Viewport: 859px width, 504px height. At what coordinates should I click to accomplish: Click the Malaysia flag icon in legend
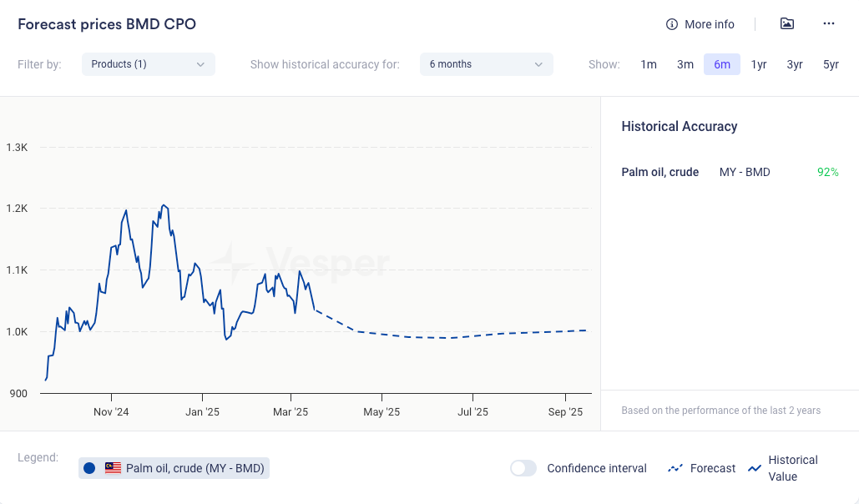pos(113,468)
